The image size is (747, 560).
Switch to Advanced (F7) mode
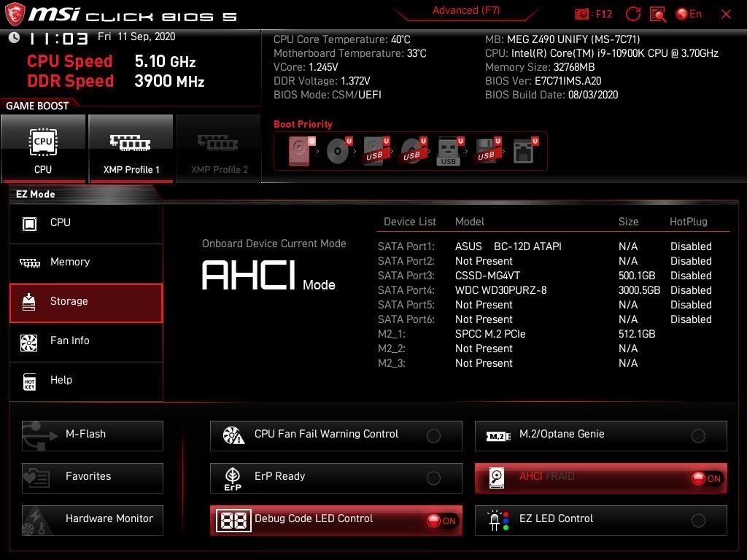tap(466, 10)
